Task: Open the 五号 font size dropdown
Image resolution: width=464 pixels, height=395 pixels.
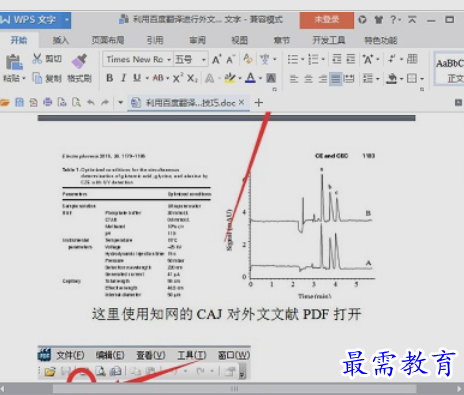Action: [x=204, y=60]
